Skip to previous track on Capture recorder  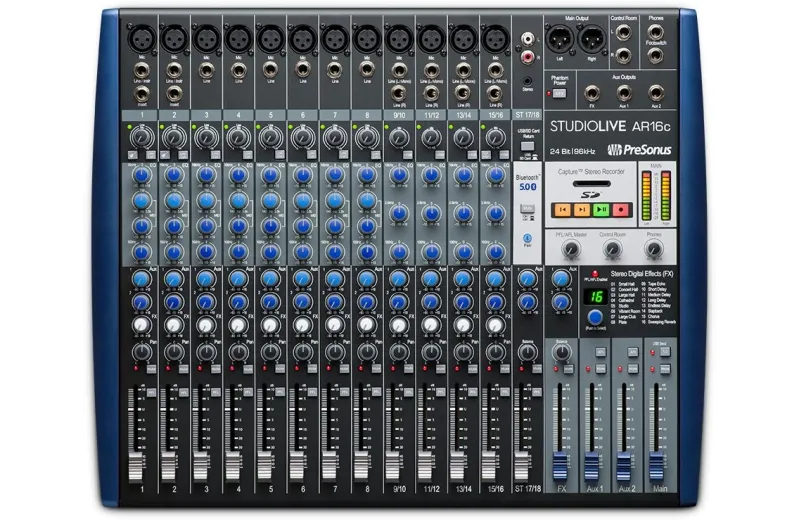click(562, 209)
